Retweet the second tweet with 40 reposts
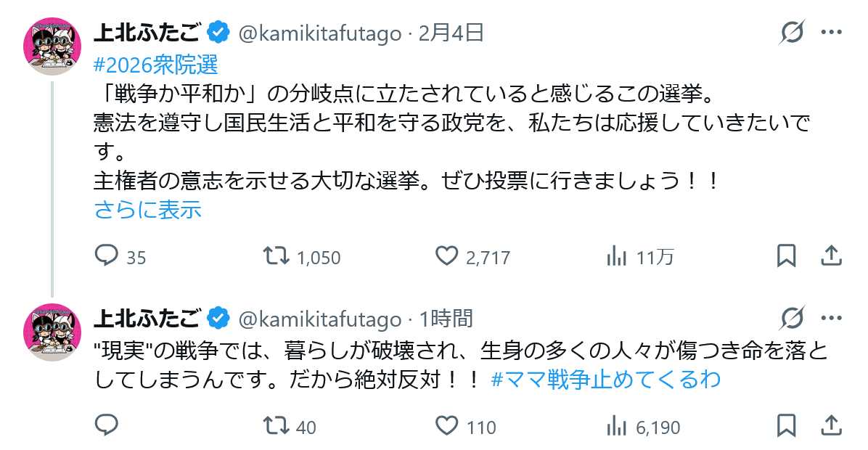Image resolution: width=868 pixels, height=450 pixels. coord(275,426)
